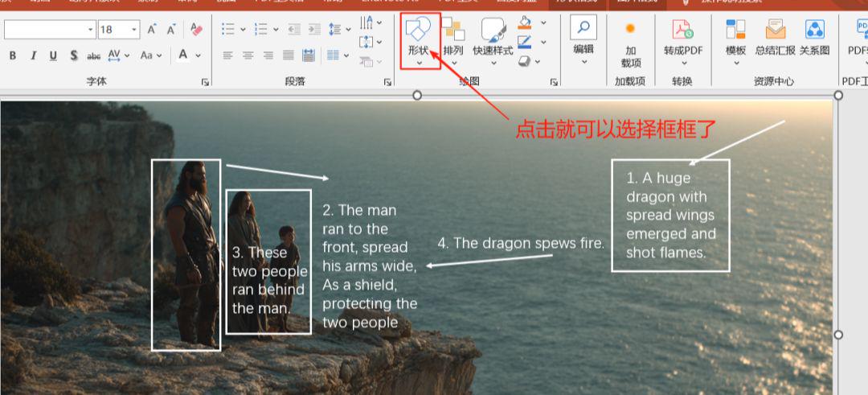The width and height of the screenshot is (868, 395).
Task: Toggle bold formatting
Action: [13, 56]
